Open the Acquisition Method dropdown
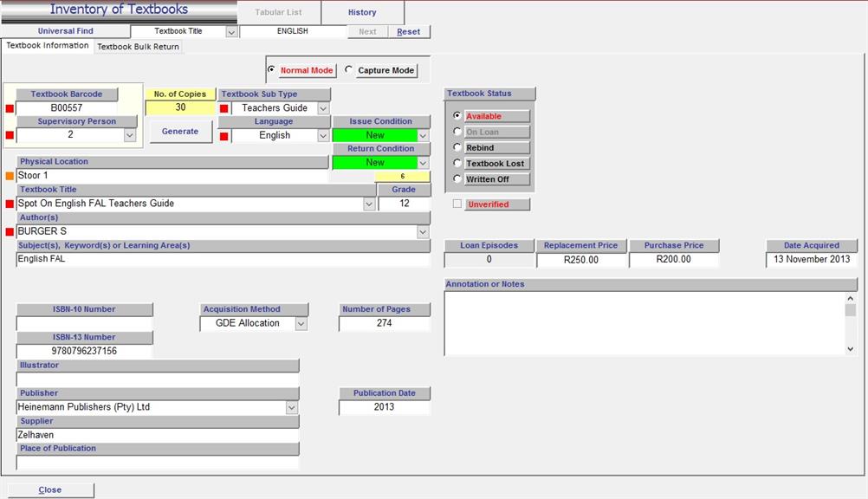 (x=301, y=323)
